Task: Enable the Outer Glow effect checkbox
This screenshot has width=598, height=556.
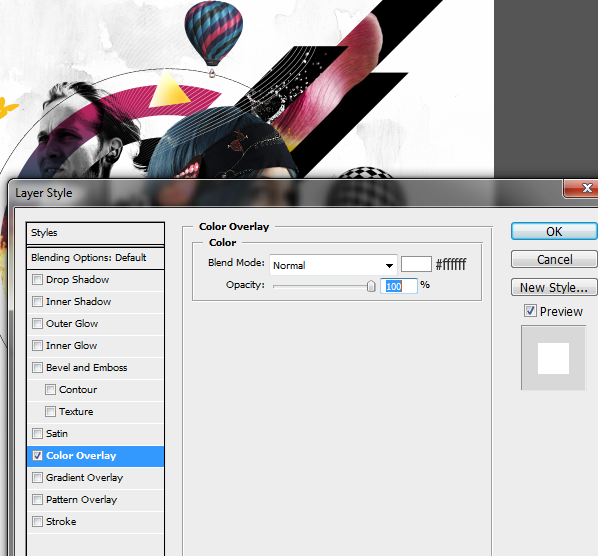Action: point(37,324)
